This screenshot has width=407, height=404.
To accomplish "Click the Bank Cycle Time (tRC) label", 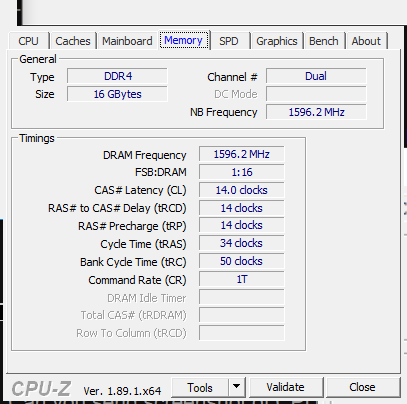I will [133, 262].
